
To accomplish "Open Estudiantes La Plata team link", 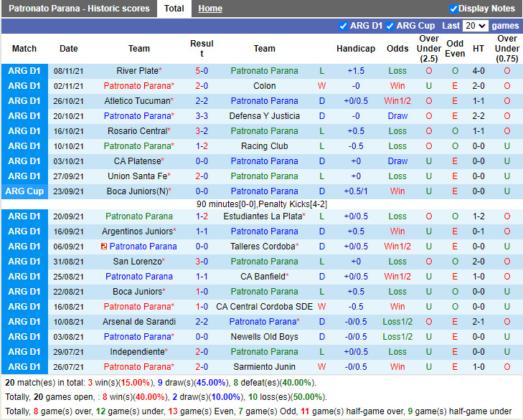I will tap(263, 216).
